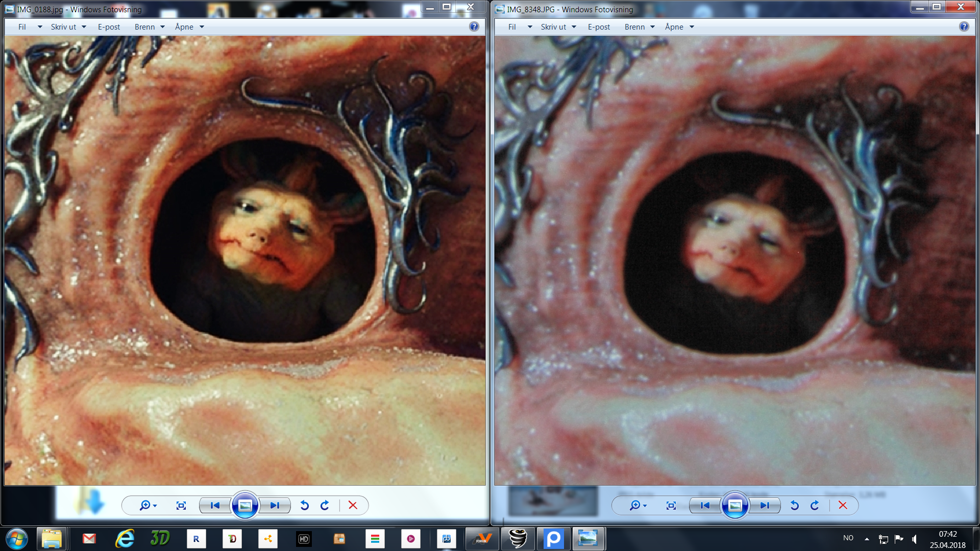Click E-post in IMG_0188 window
980x551 pixels.
(x=109, y=27)
